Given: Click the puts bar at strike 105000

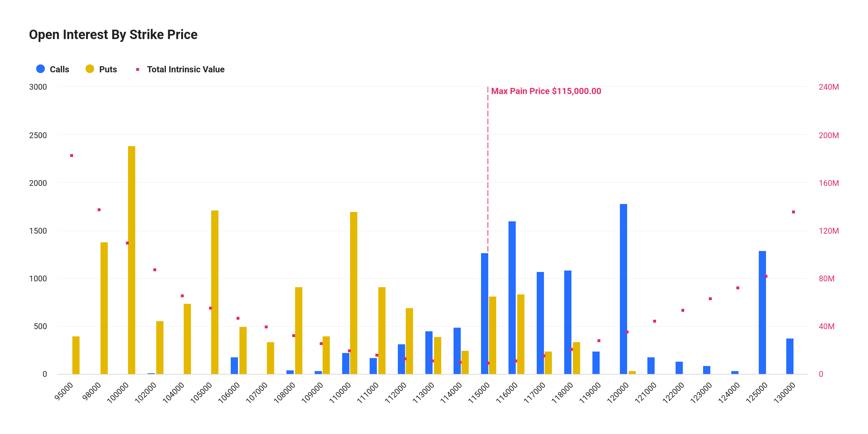Looking at the screenshot, I should click(215, 292).
